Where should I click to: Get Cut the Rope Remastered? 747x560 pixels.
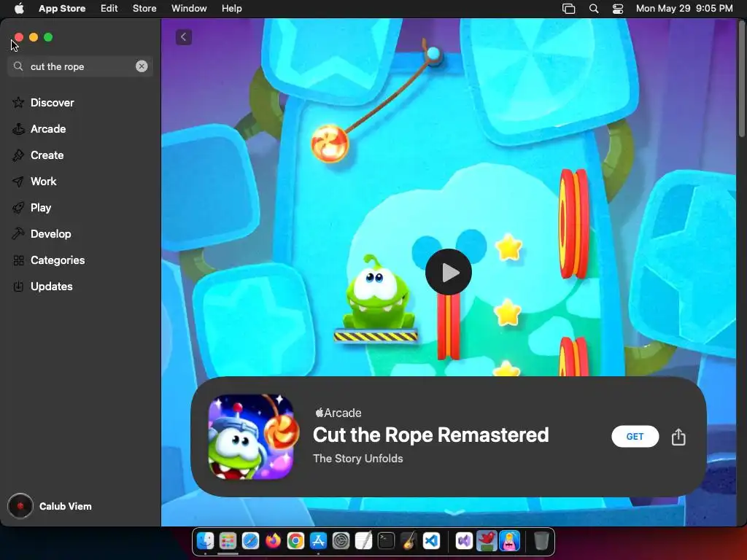pos(635,437)
